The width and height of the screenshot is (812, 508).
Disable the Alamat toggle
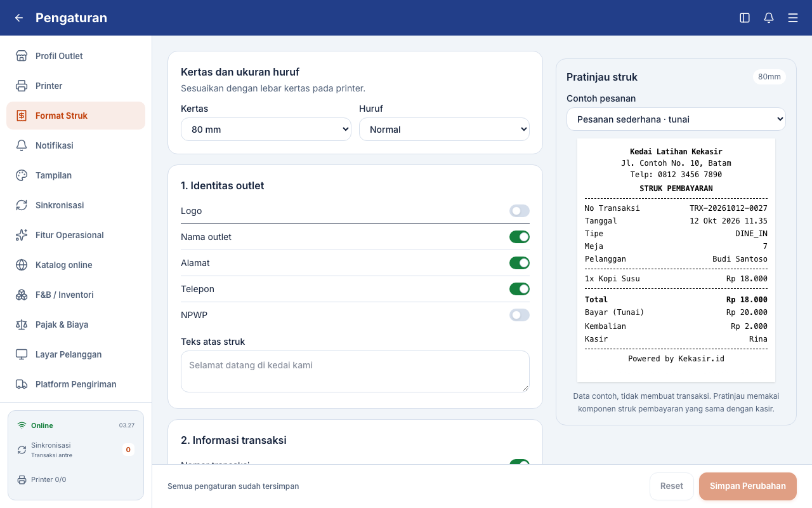(520, 263)
